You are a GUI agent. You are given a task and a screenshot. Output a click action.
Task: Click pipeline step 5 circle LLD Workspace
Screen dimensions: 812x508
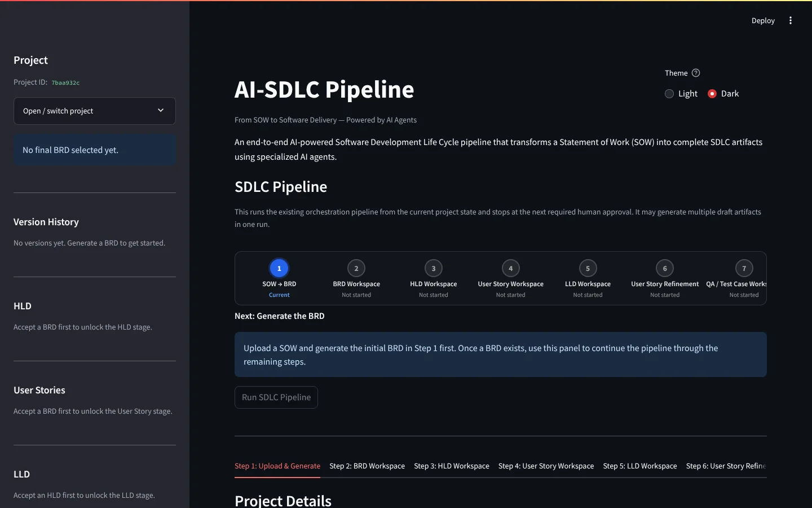click(x=588, y=268)
